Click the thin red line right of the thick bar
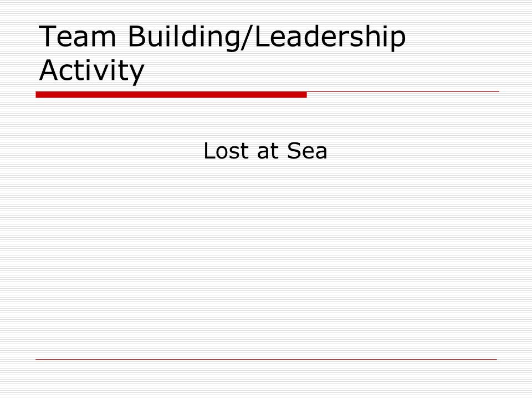Viewport: 532px width, 399px height. [x=403, y=91]
